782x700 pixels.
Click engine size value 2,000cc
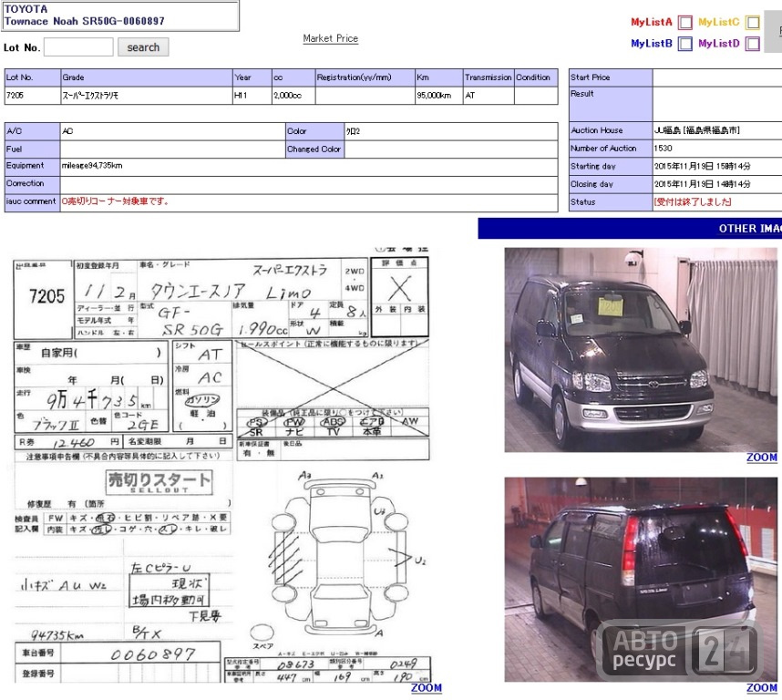pyautogui.click(x=288, y=95)
